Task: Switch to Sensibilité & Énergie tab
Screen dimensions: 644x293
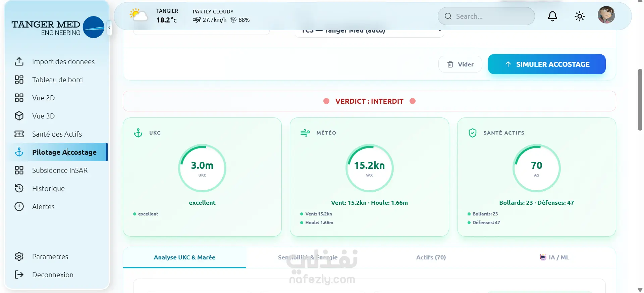Action: pyautogui.click(x=308, y=257)
